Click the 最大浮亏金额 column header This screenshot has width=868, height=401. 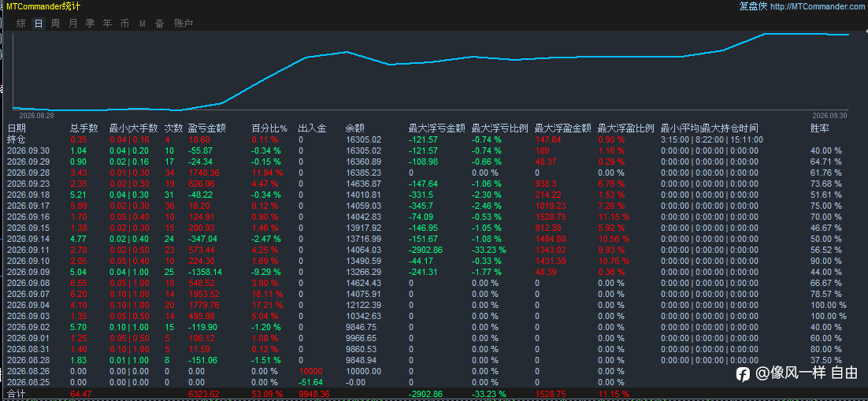click(x=436, y=128)
